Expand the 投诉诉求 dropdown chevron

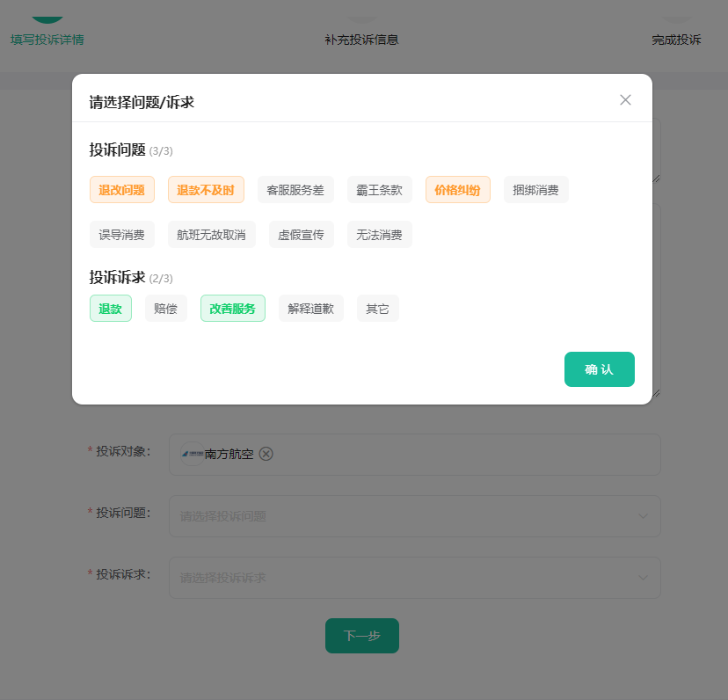(643, 578)
